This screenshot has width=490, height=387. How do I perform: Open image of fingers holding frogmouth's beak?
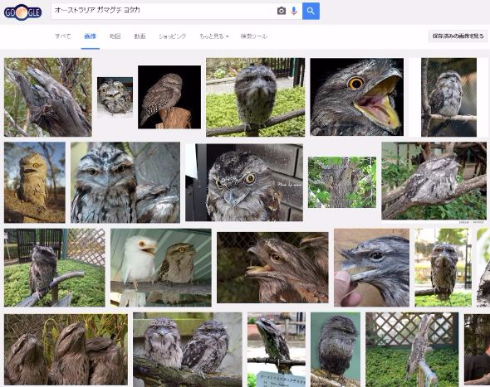pos(372,268)
